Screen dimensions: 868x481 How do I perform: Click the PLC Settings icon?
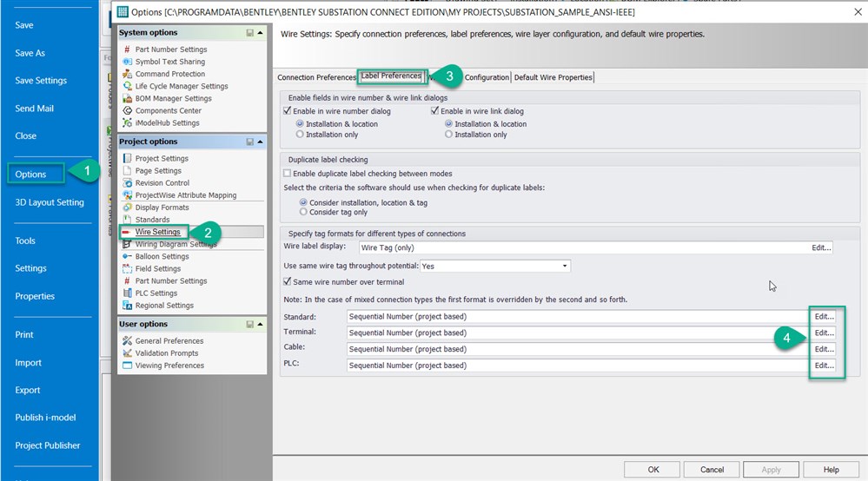pos(127,293)
